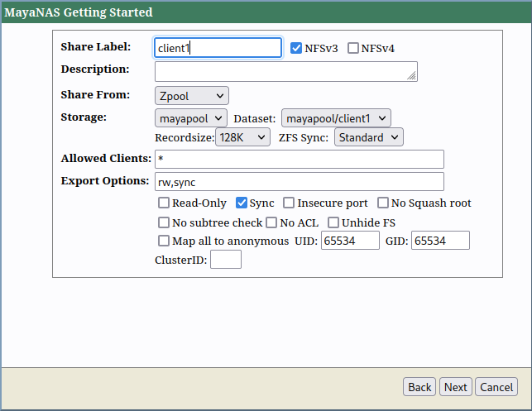Click the Next button
The width and height of the screenshot is (532, 411).
[455, 387]
